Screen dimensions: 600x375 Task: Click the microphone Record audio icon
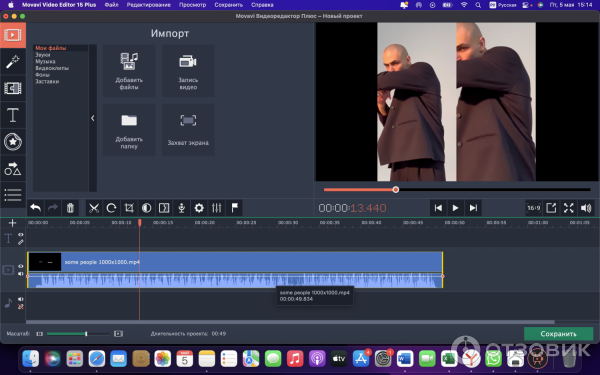coord(181,208)
